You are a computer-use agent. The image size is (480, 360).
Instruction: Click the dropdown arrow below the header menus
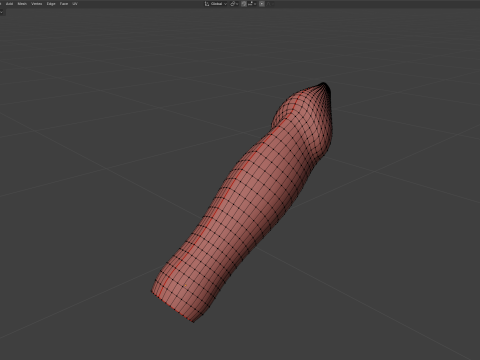(x=2, y=12)
